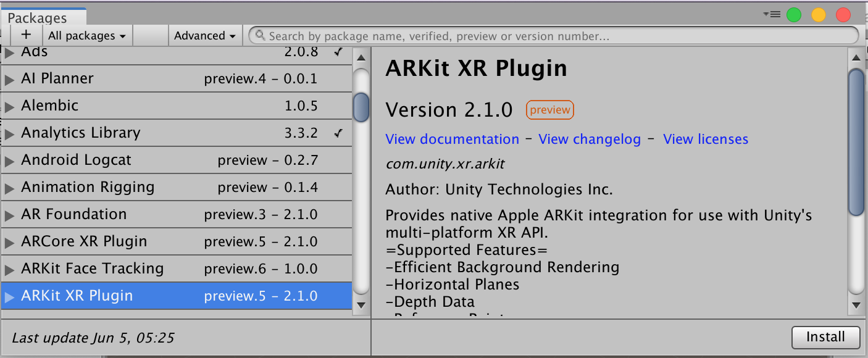Expand the Animation Rigging package row
868x358 pixels.
[9, 188]
